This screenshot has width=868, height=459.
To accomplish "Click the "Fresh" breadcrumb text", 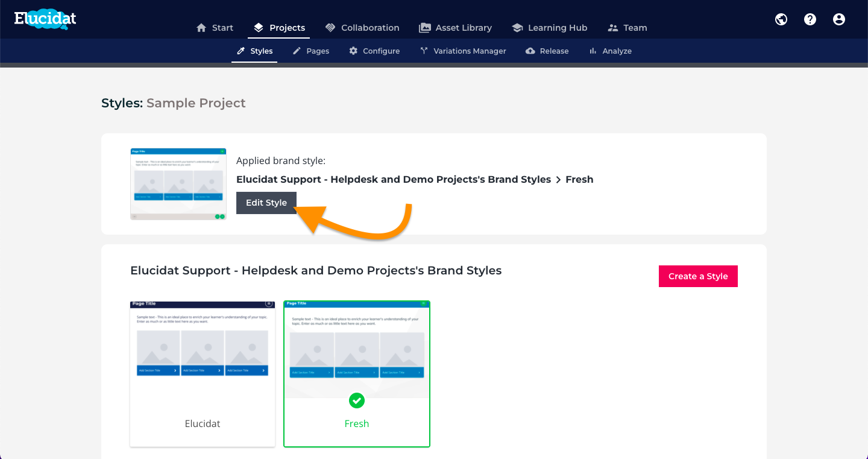I will point(579,180).
